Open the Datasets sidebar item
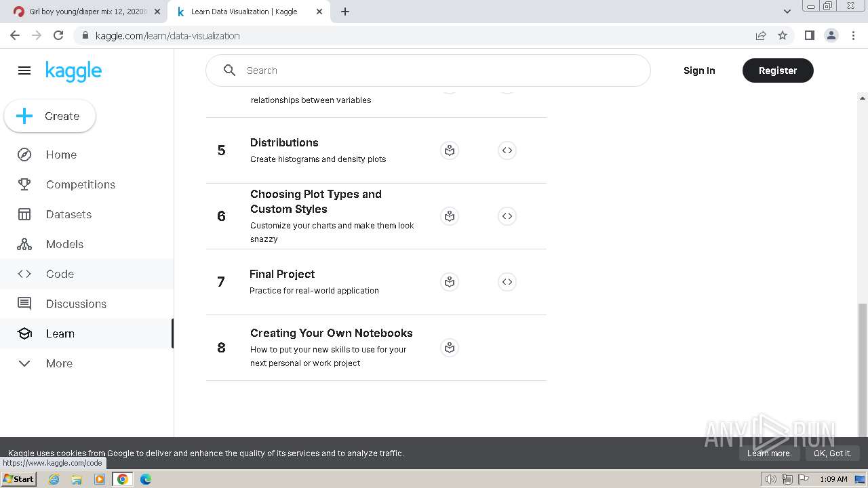Viewport: 868px width, 488px height. pyautogui.click(x=87, y=214)
